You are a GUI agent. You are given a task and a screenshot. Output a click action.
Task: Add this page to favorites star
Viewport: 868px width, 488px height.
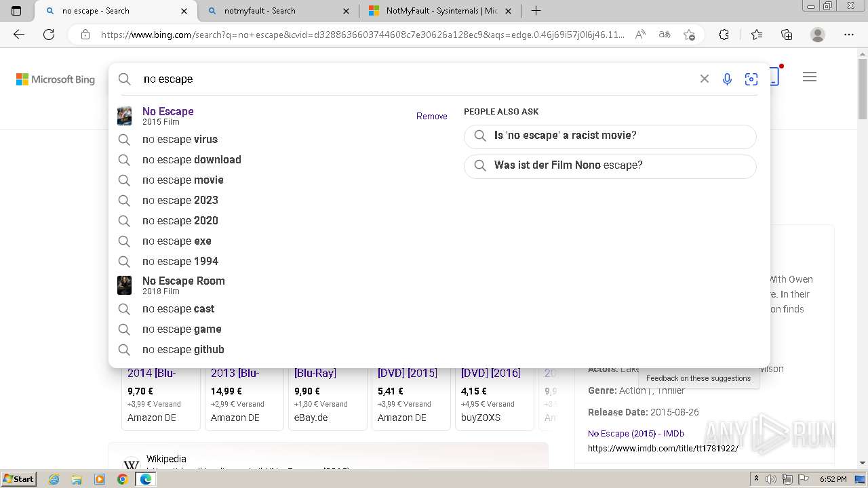[x=689, y=35]
